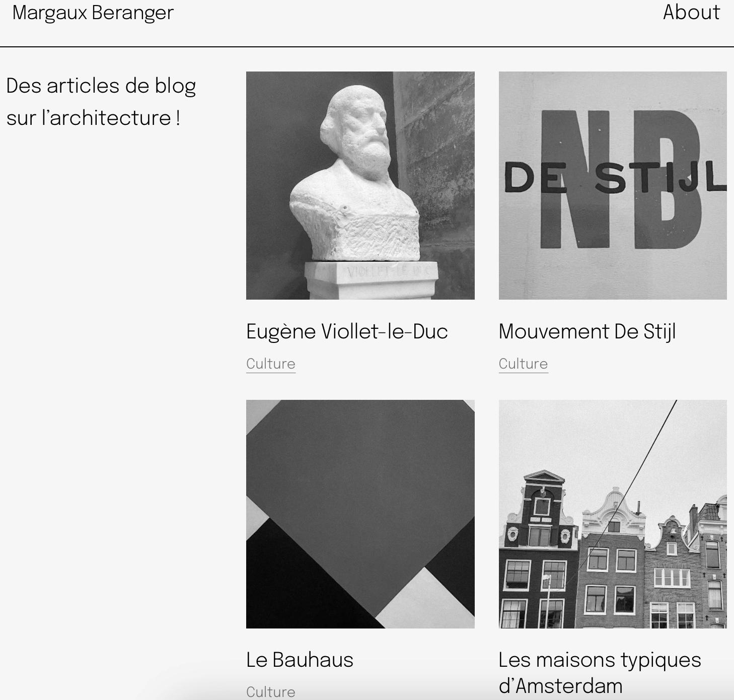The width and height of the screenshot is (734, 700).
Task: Open the Margaux Beranger home link
Action: coord(93,13)
